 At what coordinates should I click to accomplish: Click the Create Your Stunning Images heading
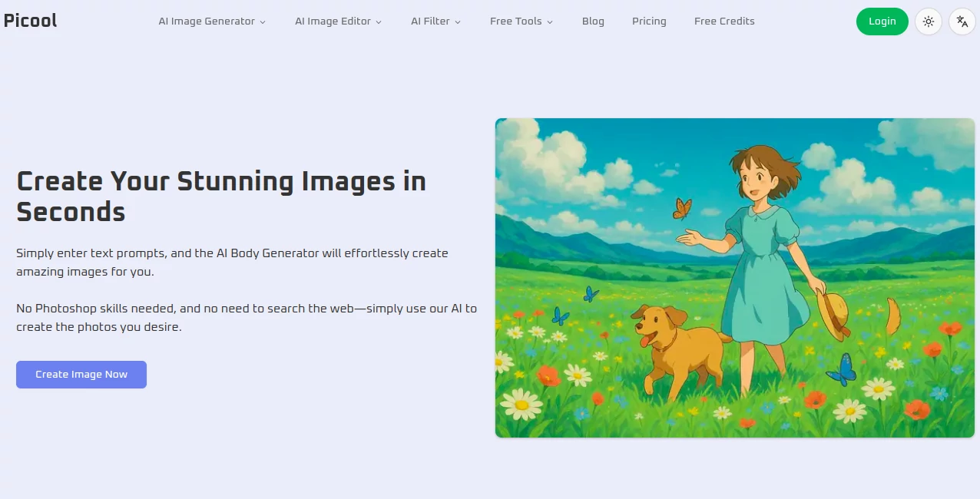point(221,196)
